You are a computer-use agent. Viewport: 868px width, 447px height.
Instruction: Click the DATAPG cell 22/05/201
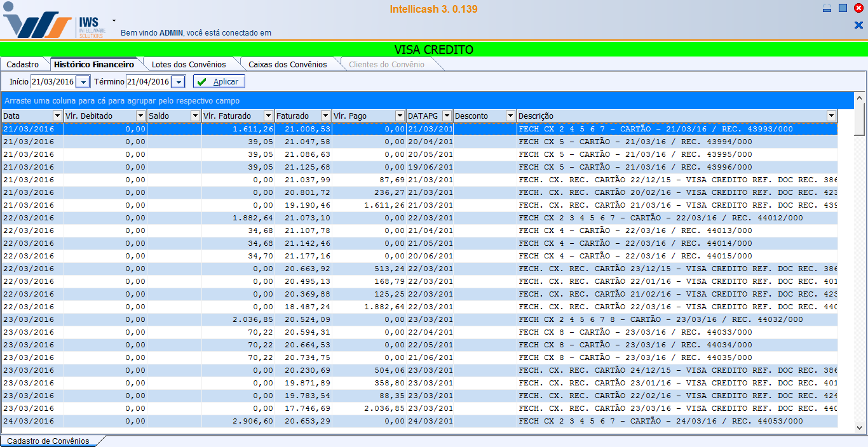(430, 345)
